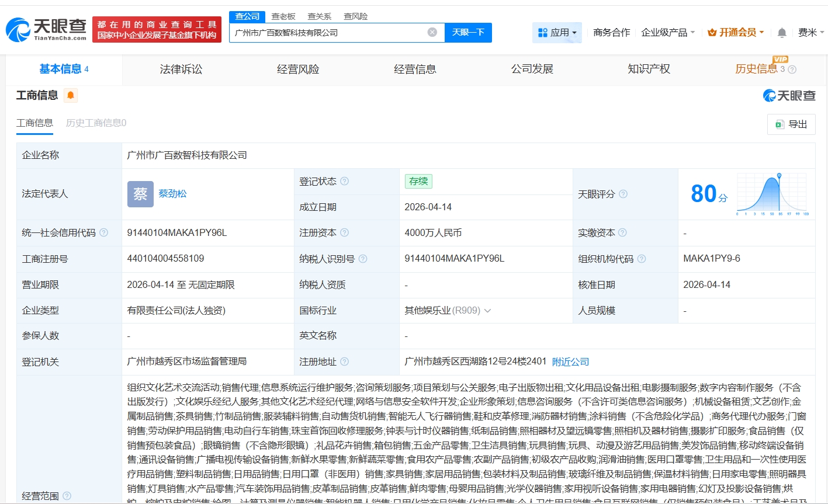
Task: Open the 附近公司 link
Action: point(570,362)
